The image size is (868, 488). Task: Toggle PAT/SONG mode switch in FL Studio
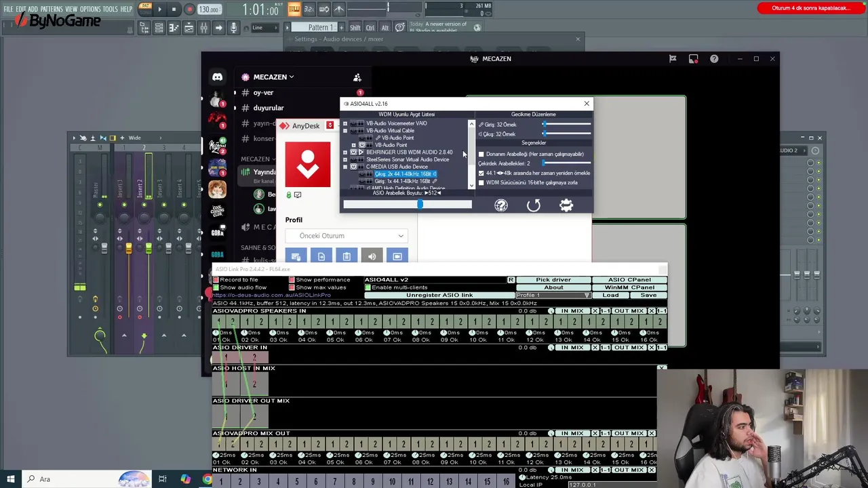(145, 9)
